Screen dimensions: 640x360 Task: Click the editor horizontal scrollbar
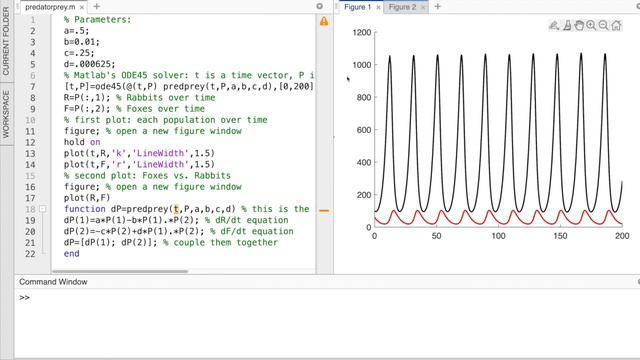point(120,271)
